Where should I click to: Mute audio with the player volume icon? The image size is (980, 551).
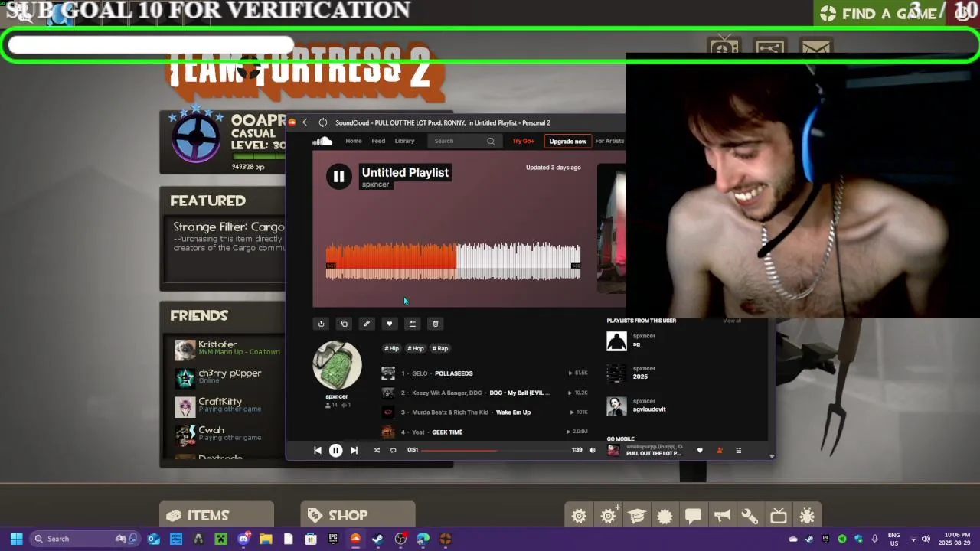coord(592,450)
